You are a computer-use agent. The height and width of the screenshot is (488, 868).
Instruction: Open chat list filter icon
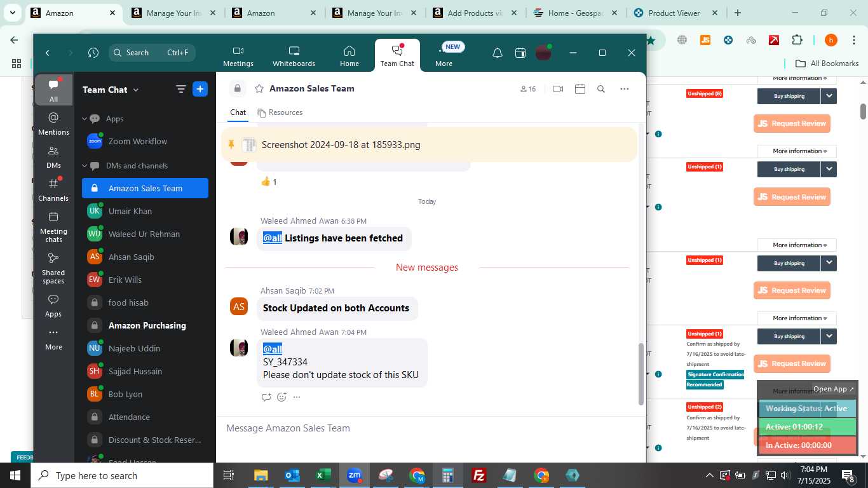[x=181, y=90]
